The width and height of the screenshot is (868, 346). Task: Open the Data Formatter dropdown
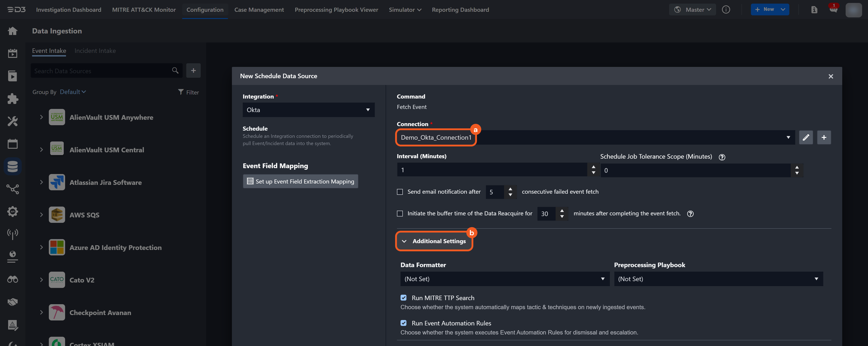click(505, 279)
